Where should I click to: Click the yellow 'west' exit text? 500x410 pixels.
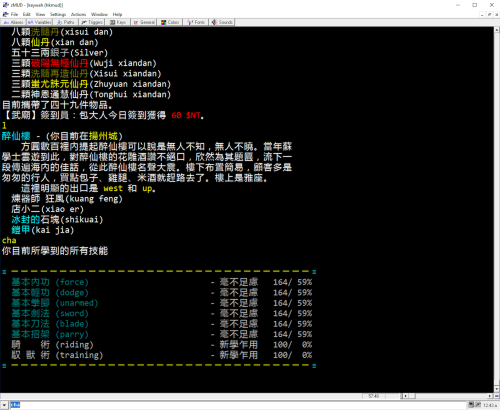click(113, 188)
